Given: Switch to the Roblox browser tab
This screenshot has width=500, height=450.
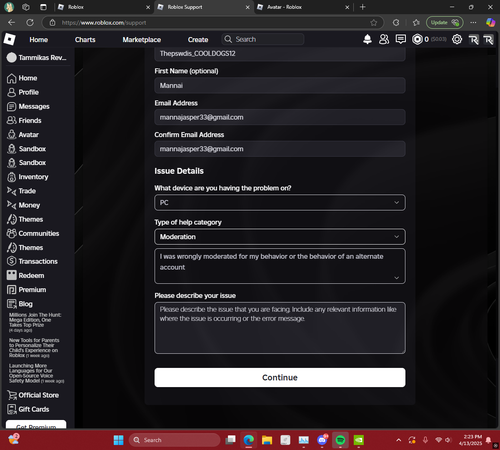Looking at the screenshot, I should (x=103, y=7).
